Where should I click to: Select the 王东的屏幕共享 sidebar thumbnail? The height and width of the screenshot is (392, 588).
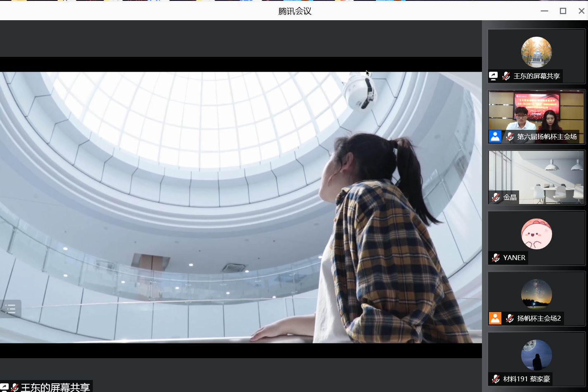[536, 52]
